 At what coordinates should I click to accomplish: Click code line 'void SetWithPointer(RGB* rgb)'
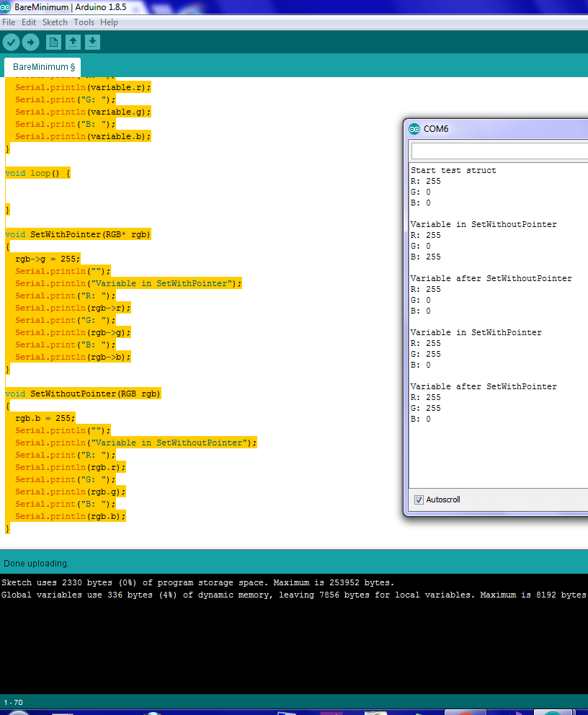tap(78, 234)
